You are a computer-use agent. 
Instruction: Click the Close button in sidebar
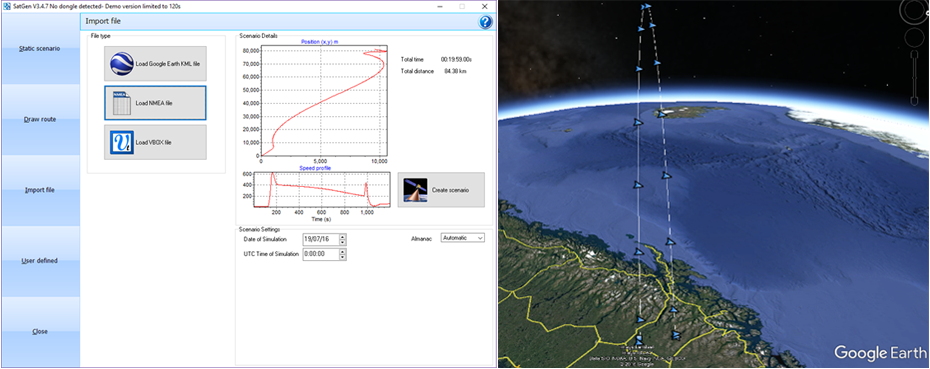pos(40,332)
